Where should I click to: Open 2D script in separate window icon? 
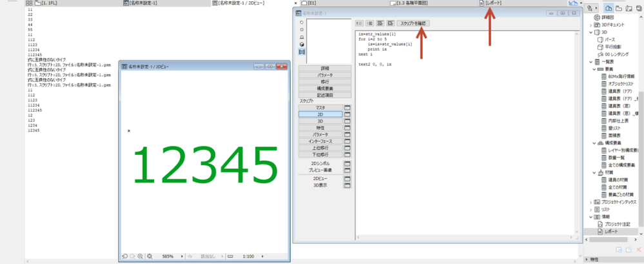coord(347,114)
